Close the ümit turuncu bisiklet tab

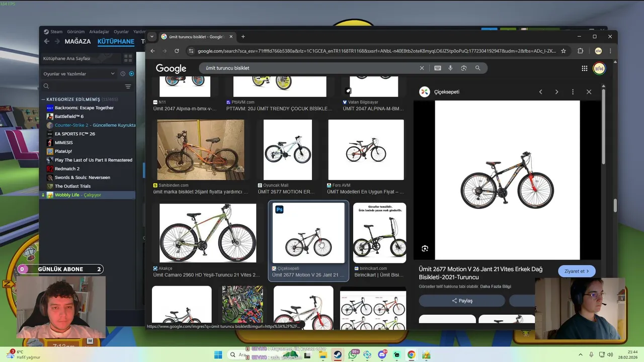pos(231,37)
